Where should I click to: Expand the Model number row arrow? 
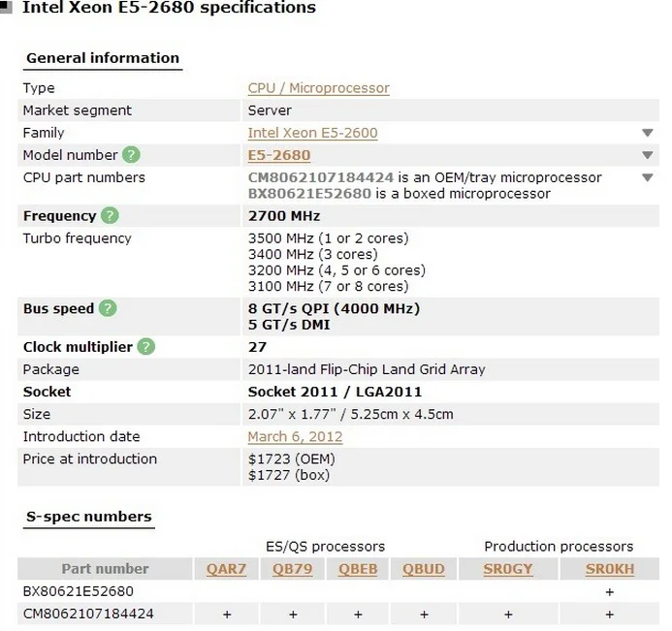(x=647, y=155)
